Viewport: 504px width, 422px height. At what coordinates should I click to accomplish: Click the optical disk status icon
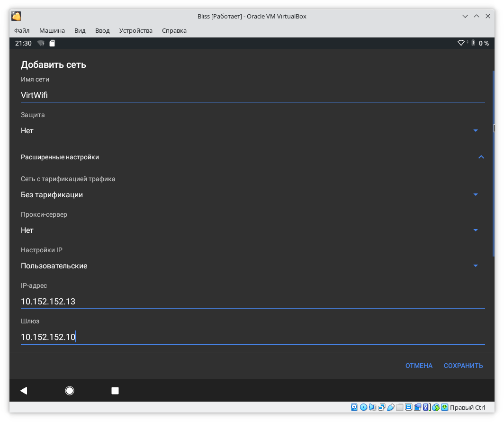pos(363,407)
